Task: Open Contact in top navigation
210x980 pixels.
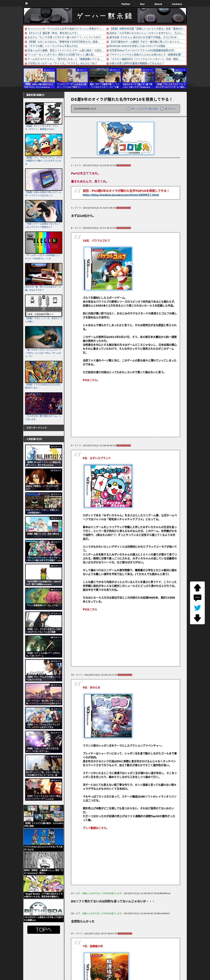Action: pyautogui.click(x=176, y=4)
